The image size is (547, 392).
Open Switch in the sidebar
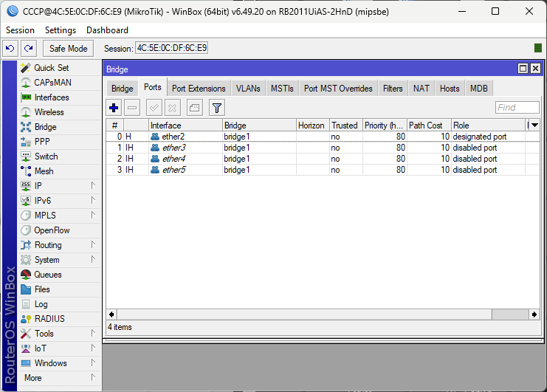[x=59, y=157]
